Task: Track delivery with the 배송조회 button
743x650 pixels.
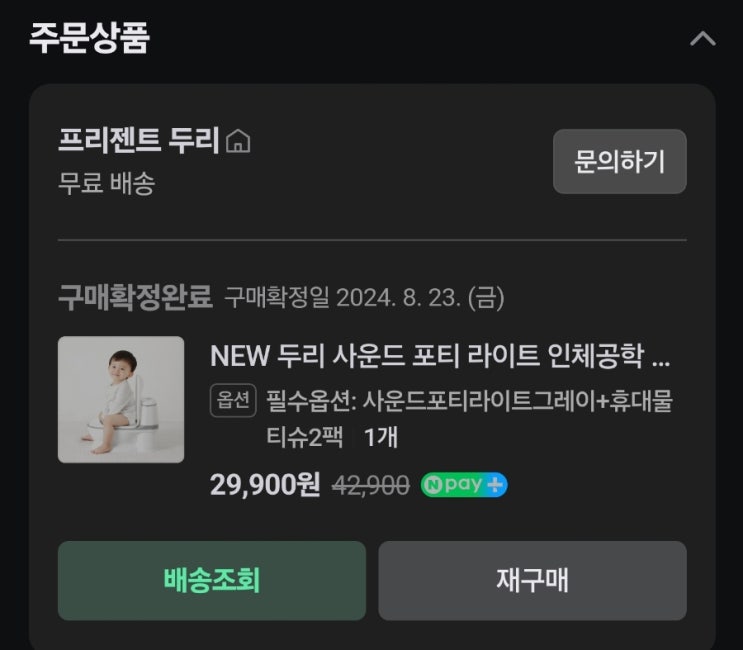Action: click(211, 580)
